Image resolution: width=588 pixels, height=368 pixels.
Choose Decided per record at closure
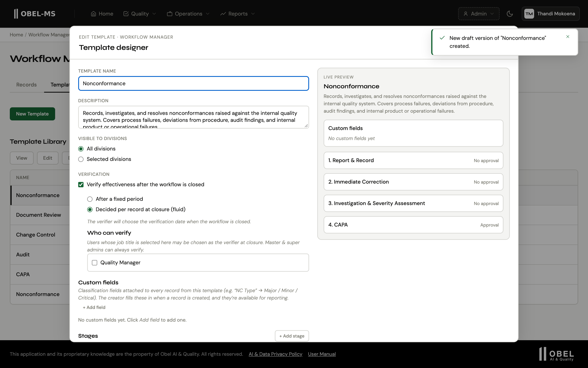pyautogui.click(x=90, y=210)
